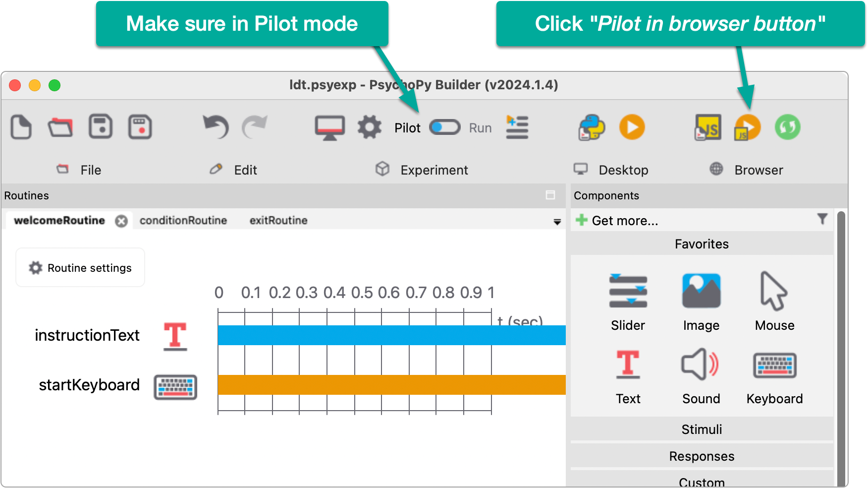The height and width of the screenshot is (488, 868).
Task: Click the startKeyboard component label
Action: (x=89, y=385)
